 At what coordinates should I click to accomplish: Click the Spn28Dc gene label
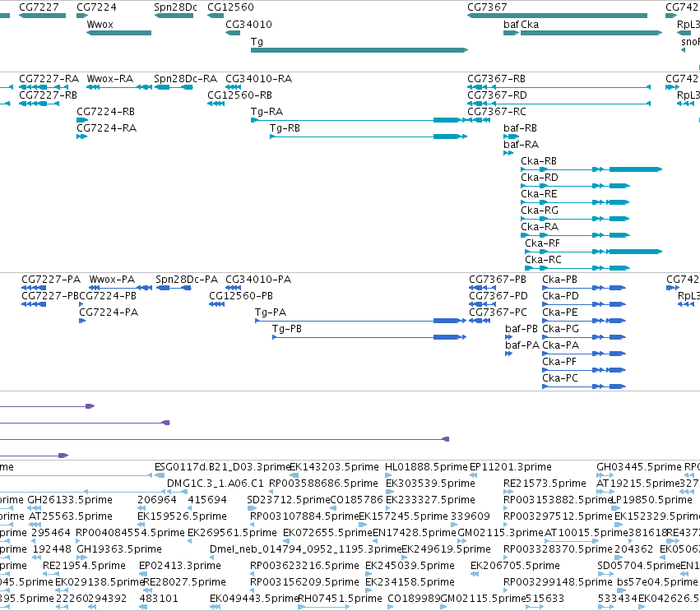click(175, 7)
